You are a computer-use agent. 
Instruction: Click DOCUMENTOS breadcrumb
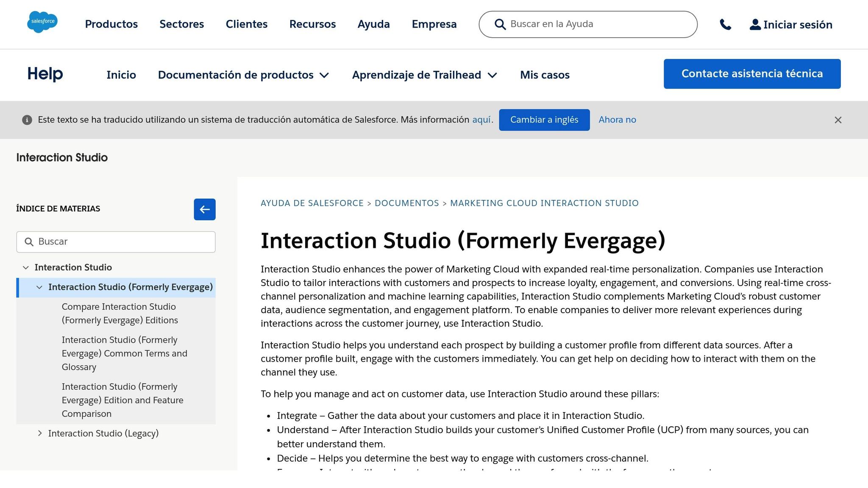click(407, 203)
